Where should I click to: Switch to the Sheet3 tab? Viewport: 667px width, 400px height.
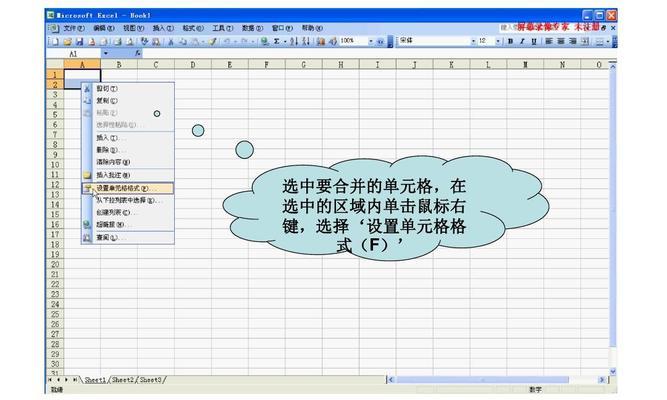[151, 380]
